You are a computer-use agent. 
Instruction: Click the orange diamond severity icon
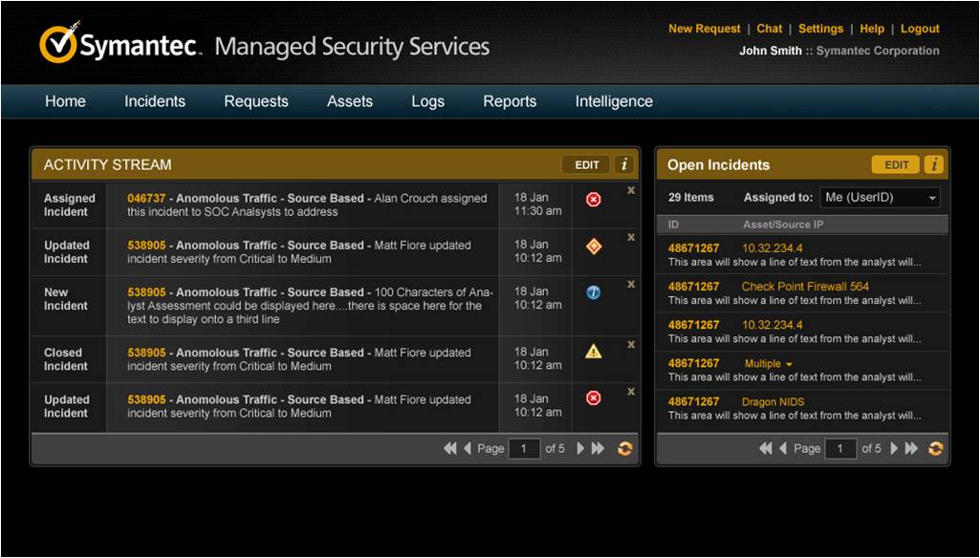pos(593,247)
